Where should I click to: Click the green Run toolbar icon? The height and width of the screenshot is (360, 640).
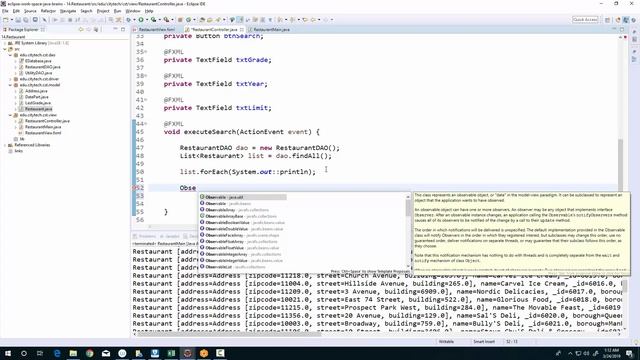pos(141,20)
